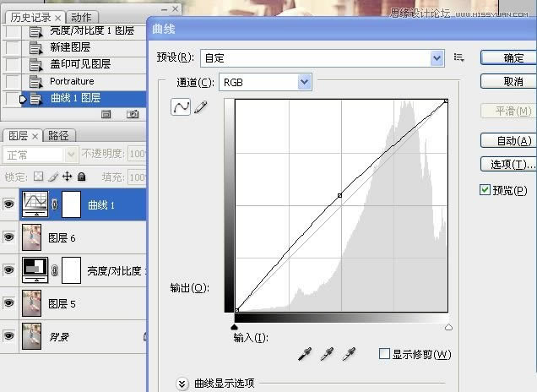Screen dimensions: 537x392
Task: Uncheck the 预览 preview checkbox
Action: click(x=485, y=189)
